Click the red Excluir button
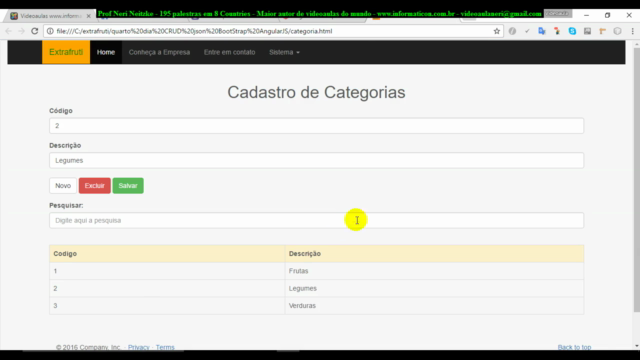The image size is (640, 360). [95, 186]
